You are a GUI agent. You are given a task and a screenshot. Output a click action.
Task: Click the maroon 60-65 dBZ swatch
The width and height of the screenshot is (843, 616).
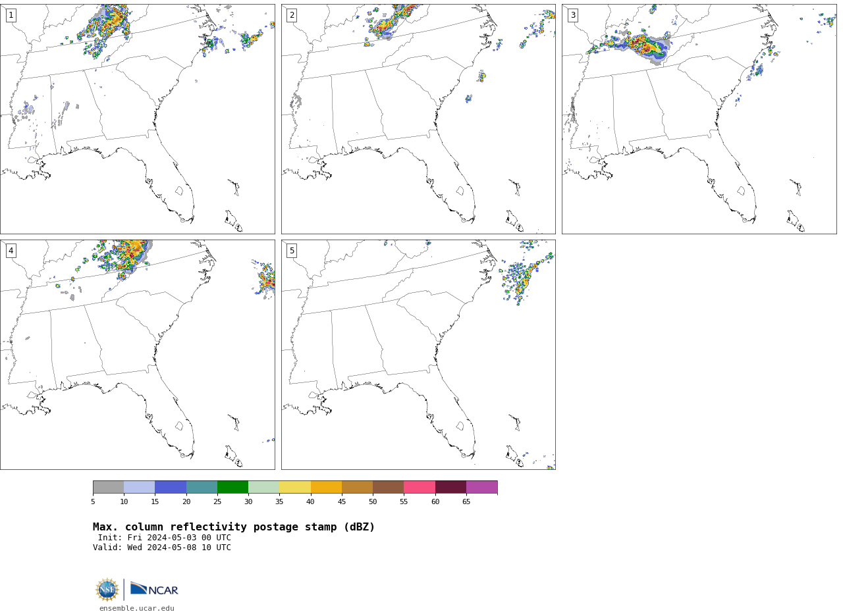point(450,487)
